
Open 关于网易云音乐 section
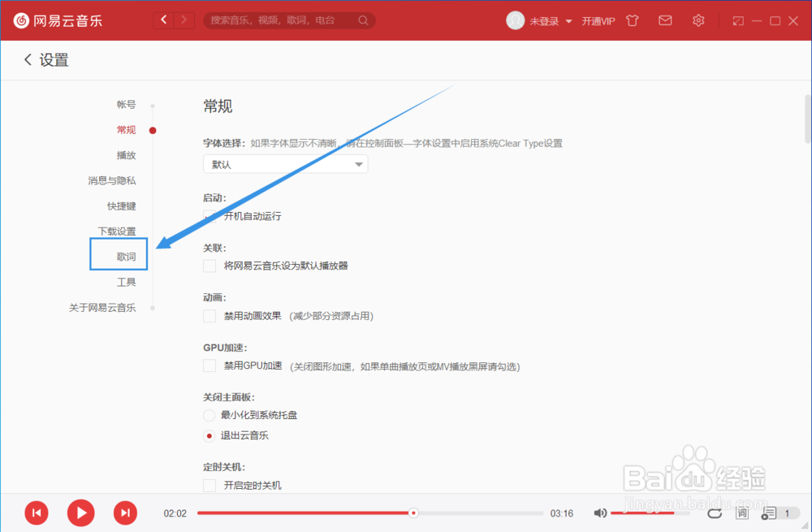click(102, 308)
